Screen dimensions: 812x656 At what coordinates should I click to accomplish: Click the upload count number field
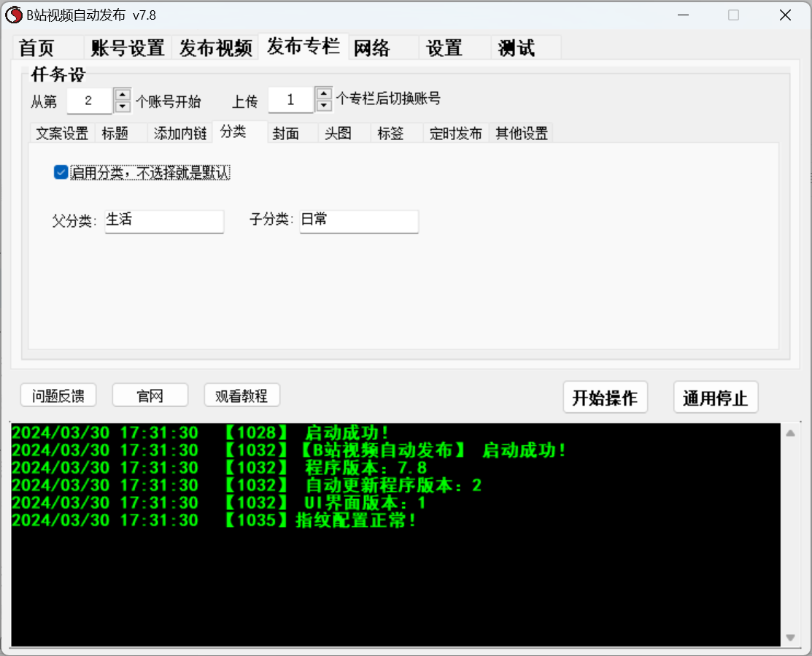coord(291,99)
